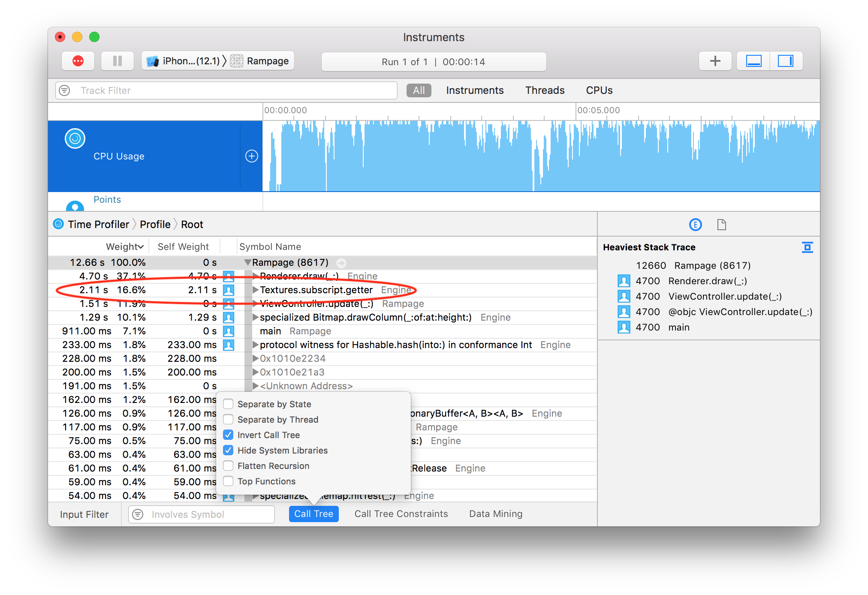Click user icon on Hashable.hash(into:) row
868x595 pixels.
pos(229,345)
